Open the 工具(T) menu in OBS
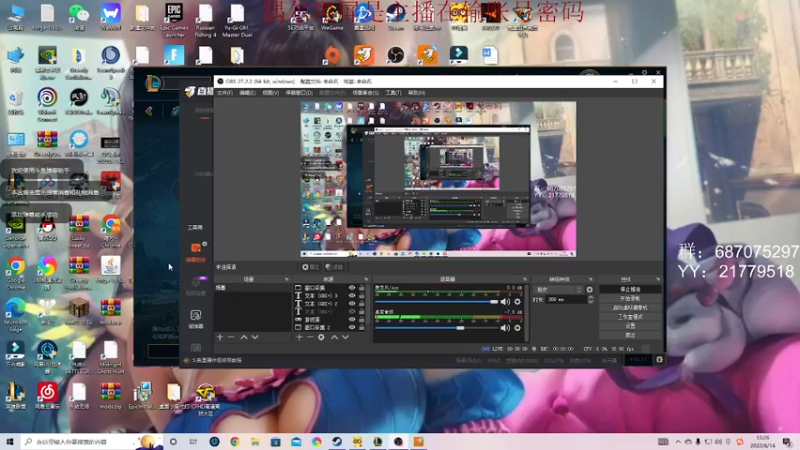800x450 pixels. [393, 93]
